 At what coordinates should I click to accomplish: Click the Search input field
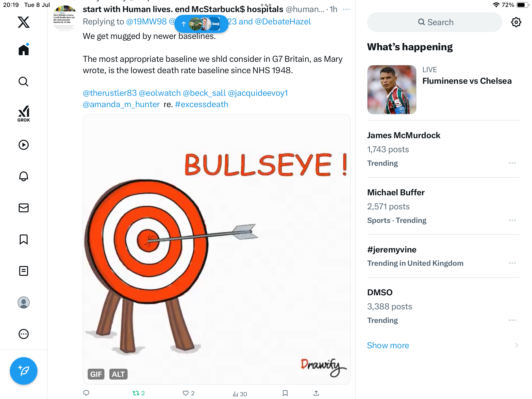pyautogui.click(x=435, y=22)
